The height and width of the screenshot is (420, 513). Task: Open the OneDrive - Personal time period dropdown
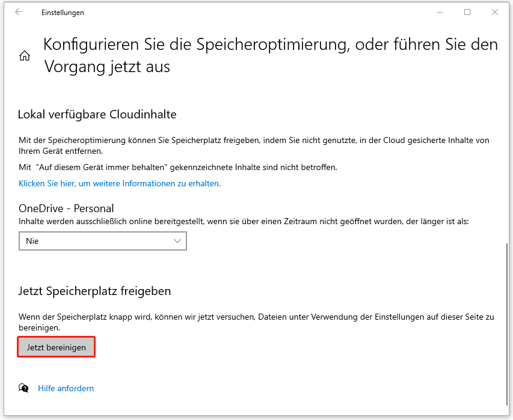(x=102, y=240)
